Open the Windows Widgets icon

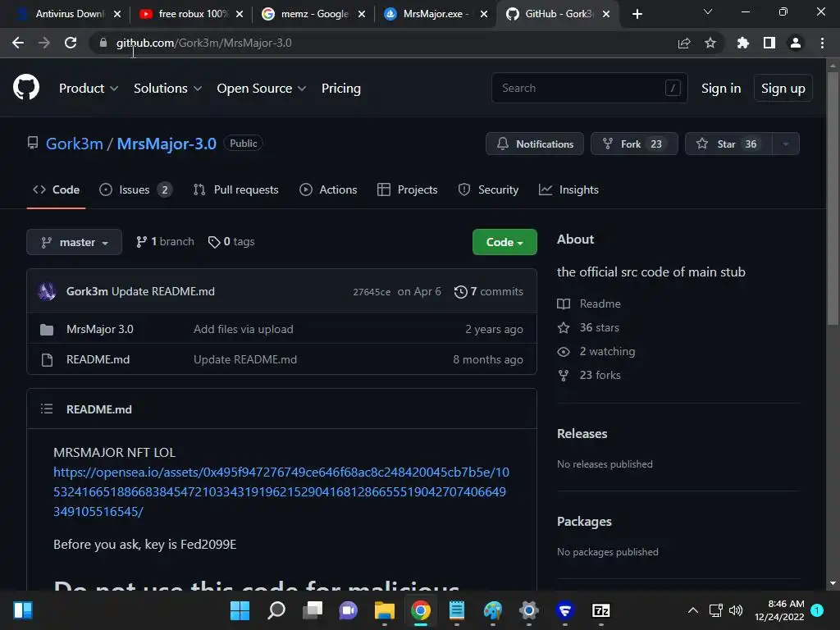point(23,610)
